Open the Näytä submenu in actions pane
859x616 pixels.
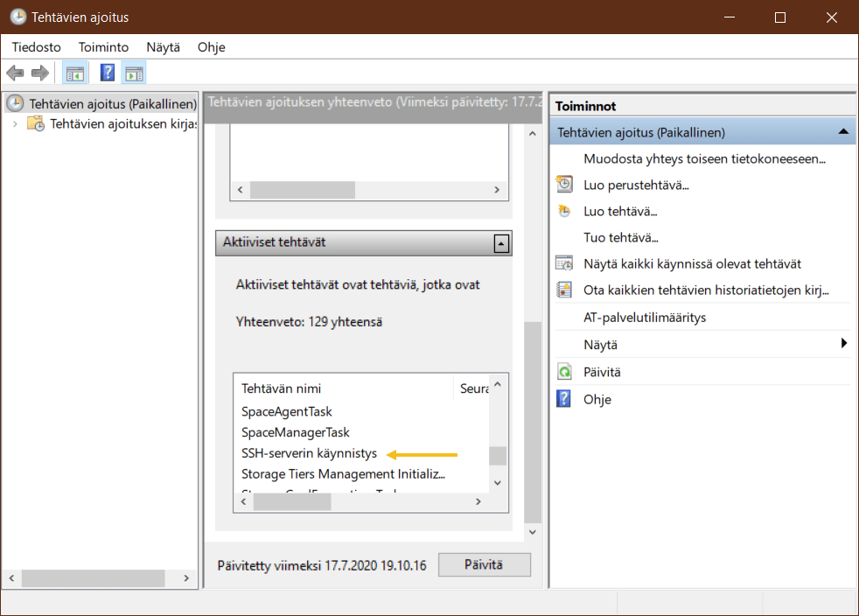pos(844,344)
